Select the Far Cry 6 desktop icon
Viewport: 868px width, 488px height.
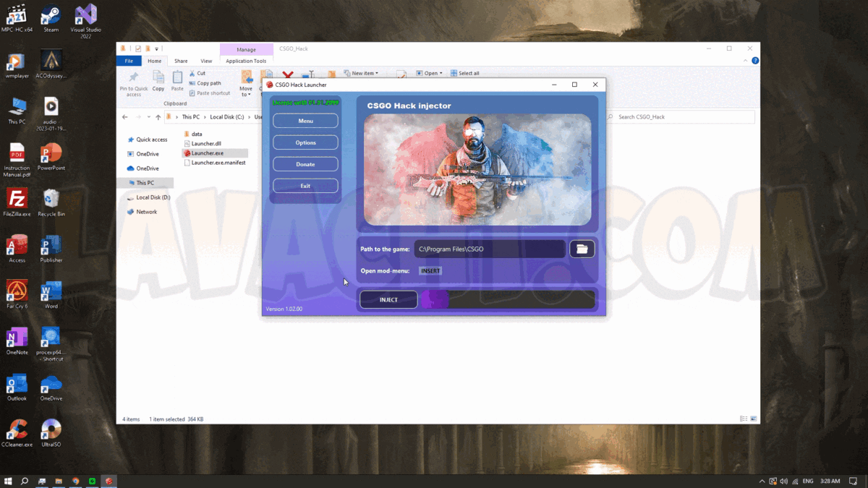pos(17,296)
